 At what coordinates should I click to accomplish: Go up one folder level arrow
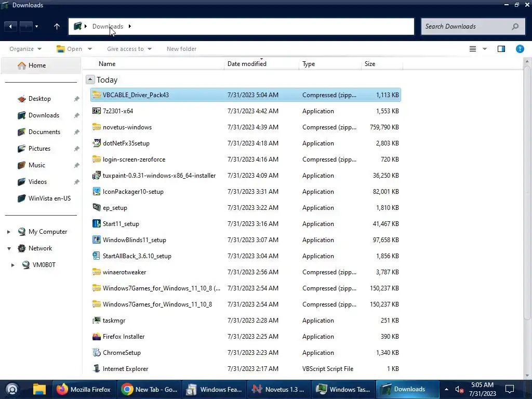click(x=57, y=26)
